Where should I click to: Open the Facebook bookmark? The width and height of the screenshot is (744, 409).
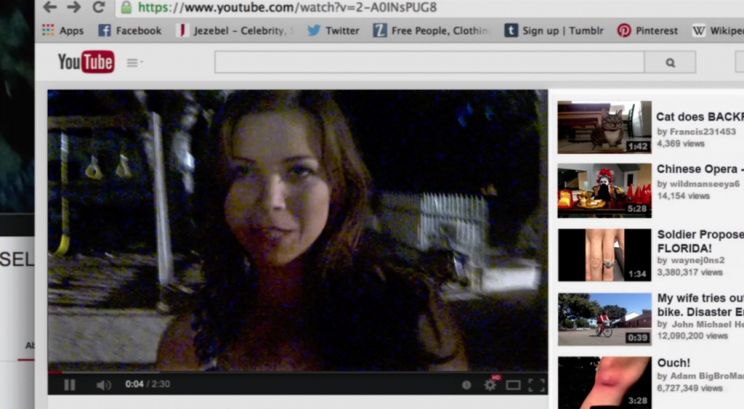[129, 31]
